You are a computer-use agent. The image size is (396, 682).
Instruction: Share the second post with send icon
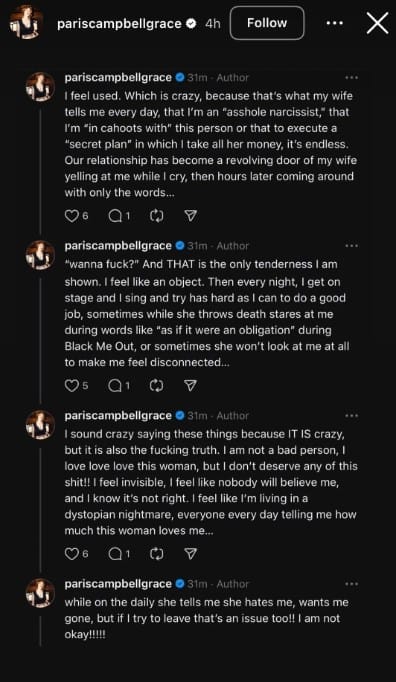[x=191, y=385]
